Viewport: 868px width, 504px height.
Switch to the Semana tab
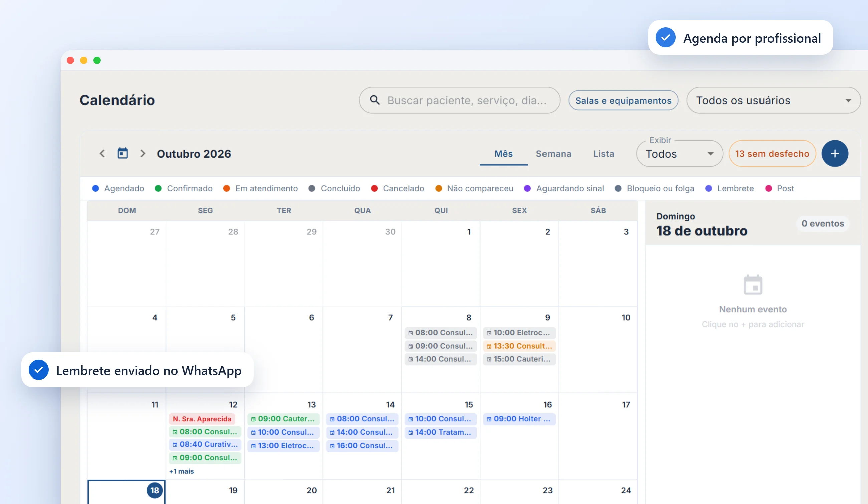[554, 154]
